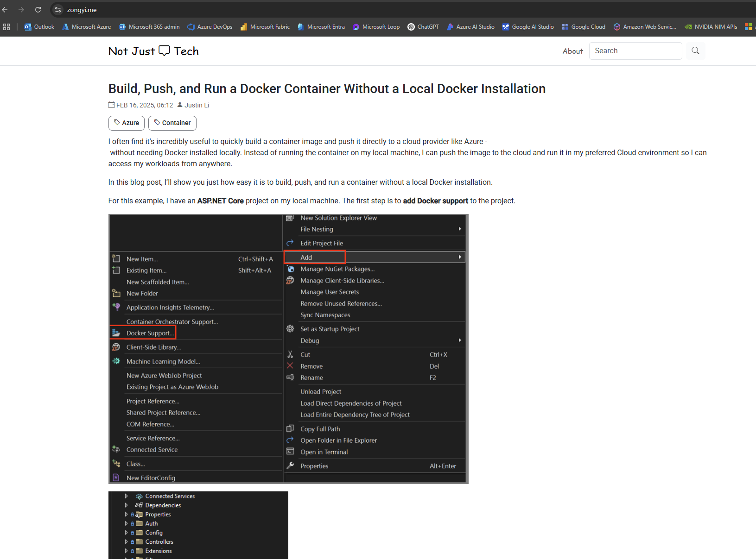Viewport: 756px width, 559px height.
Task: Open the ChatGPT bookmark
Action: click(x=423, y=27)
